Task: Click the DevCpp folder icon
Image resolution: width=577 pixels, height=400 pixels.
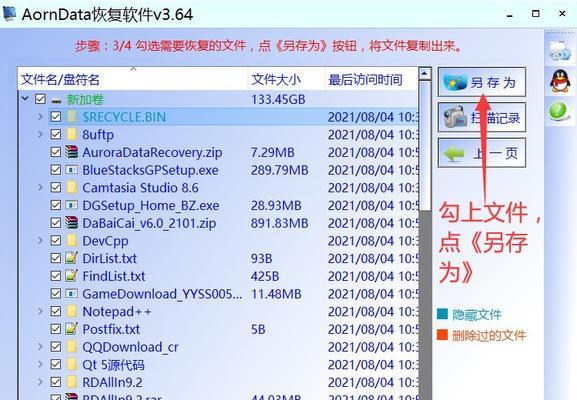Action: (72, 240)
